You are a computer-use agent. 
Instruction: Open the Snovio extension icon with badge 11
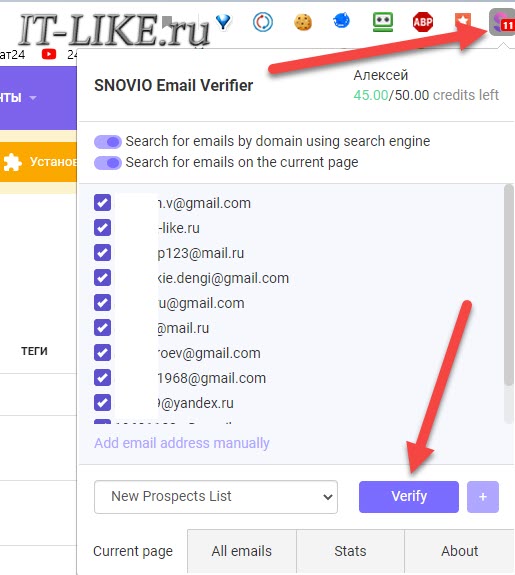point(502,22)
